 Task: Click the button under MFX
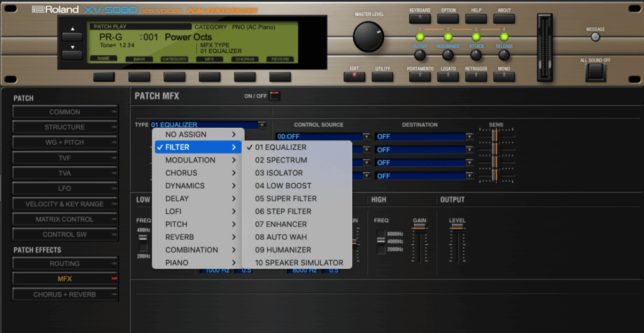tap(209, 77)
